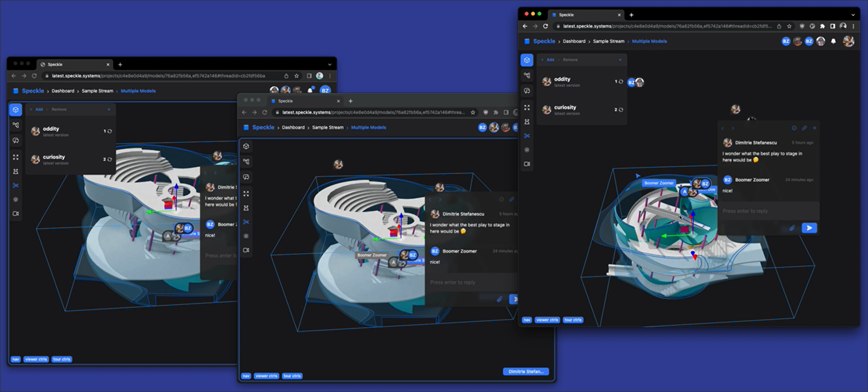Open Models cube icon in right window sidebar

pyautogui.click(x=527, y=60)
